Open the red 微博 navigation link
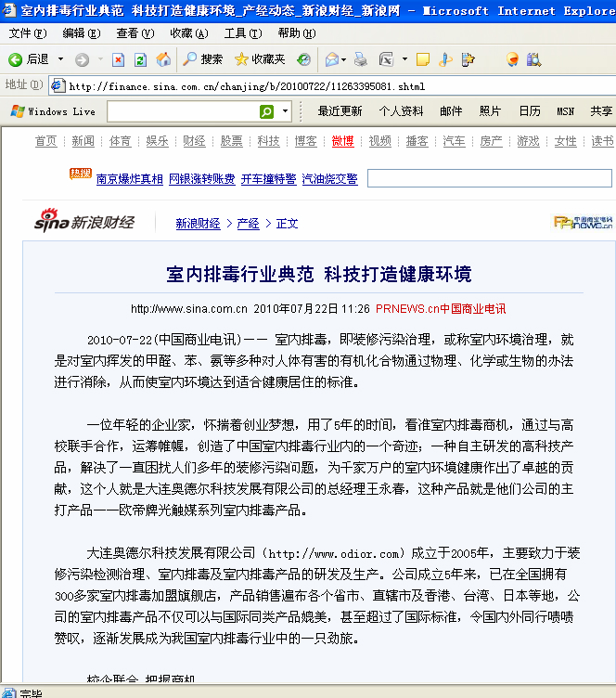The height and width of the screenshot is (698, 616). [x=343, y=141]
